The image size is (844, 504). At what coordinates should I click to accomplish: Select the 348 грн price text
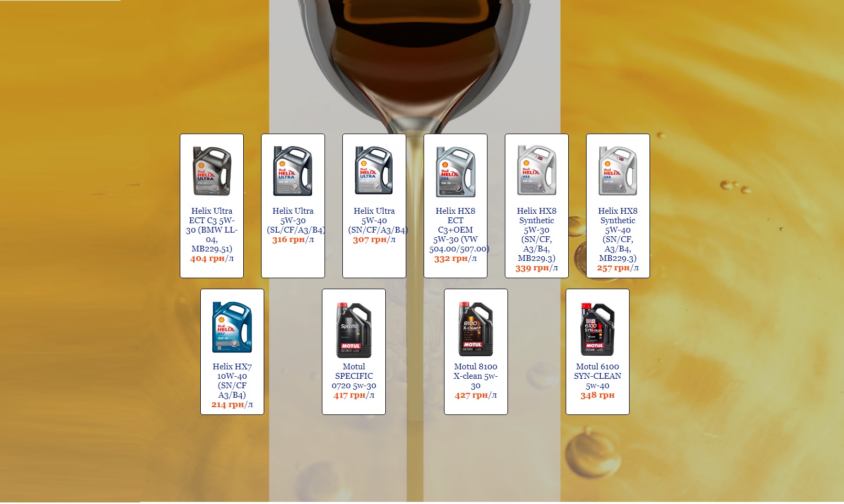click(598, 395)
